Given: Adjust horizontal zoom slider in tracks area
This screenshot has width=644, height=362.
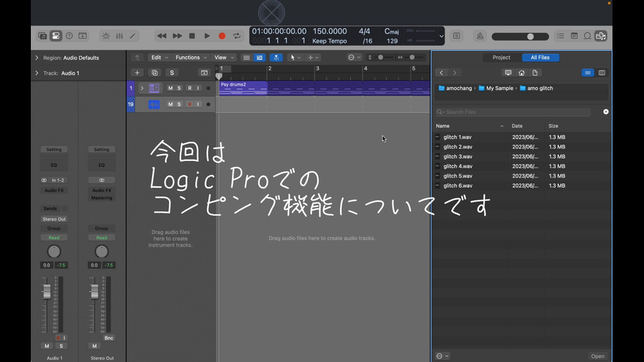Looking at the screenshot, I should click(411, 58).
